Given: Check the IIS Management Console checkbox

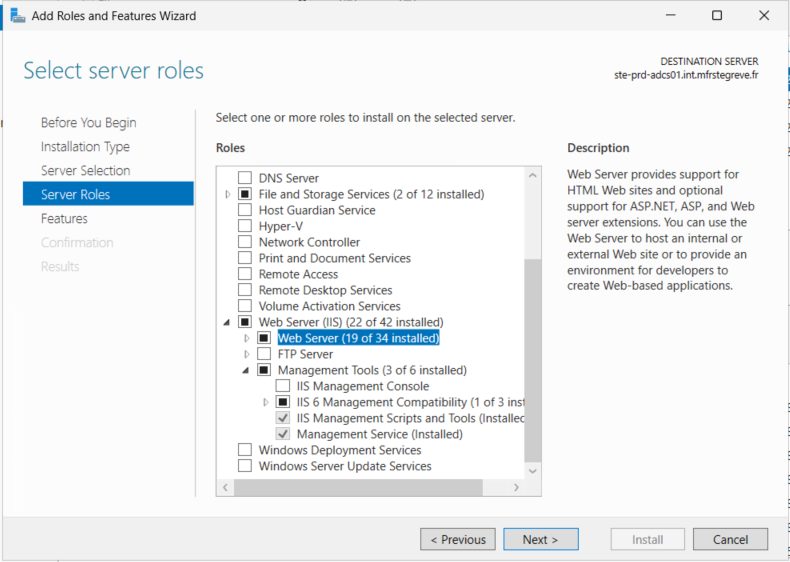Looking at the screenshot, I should coord(283,386).
